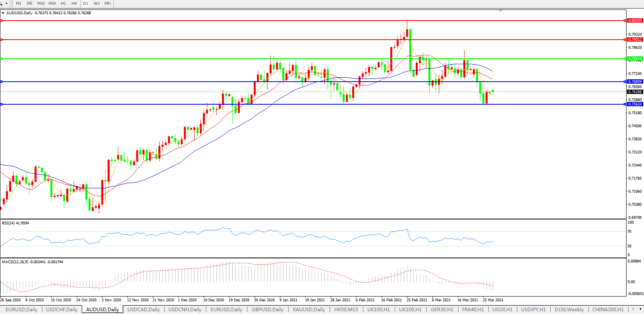
Task: Switch chart to M1 timeframe
Action: [19, 4]
